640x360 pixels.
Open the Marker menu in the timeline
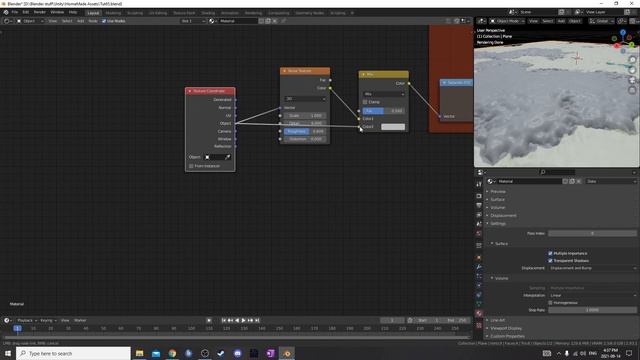click(80, 320)
